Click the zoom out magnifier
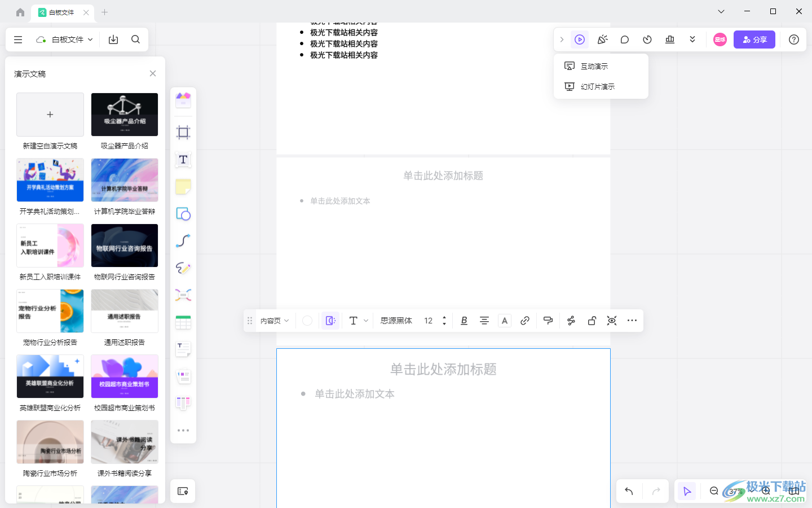The width and height of the screenshot is (812, 508). (714, 491)
